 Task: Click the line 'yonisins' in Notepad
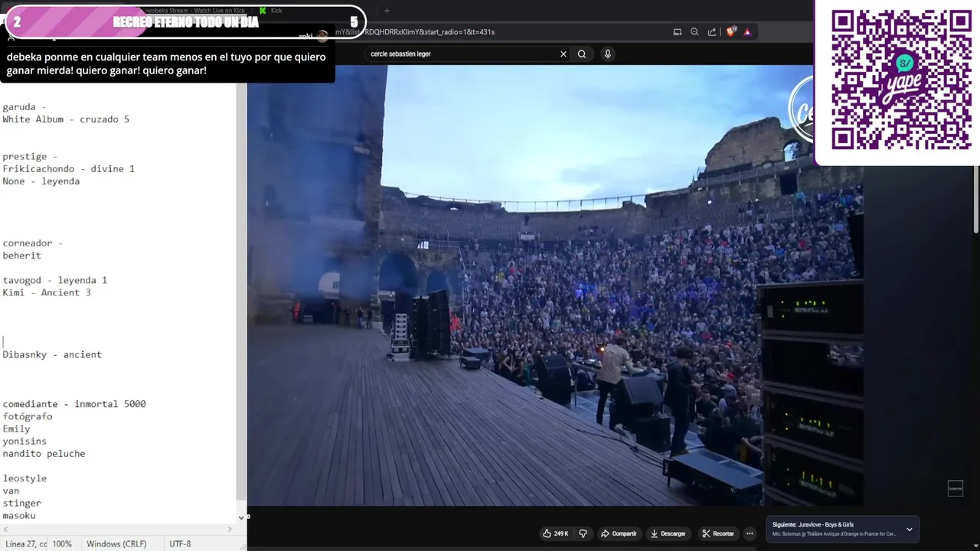pos(24,441)
